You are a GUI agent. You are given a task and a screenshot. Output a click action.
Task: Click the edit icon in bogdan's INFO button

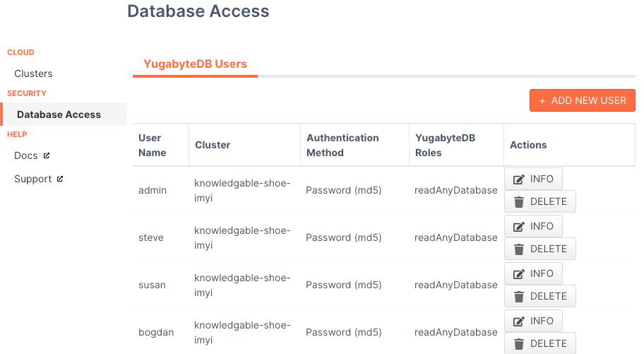tap(519, 321)
